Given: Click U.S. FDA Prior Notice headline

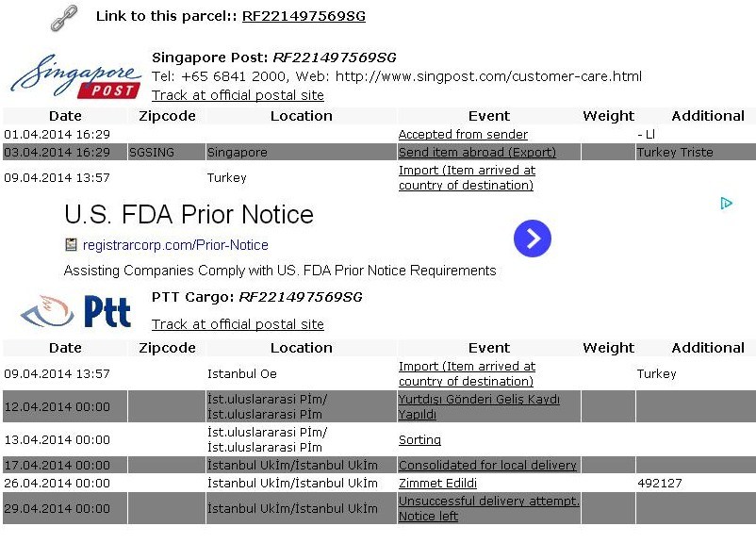Looking at the screenshot, I should (189, 214).
